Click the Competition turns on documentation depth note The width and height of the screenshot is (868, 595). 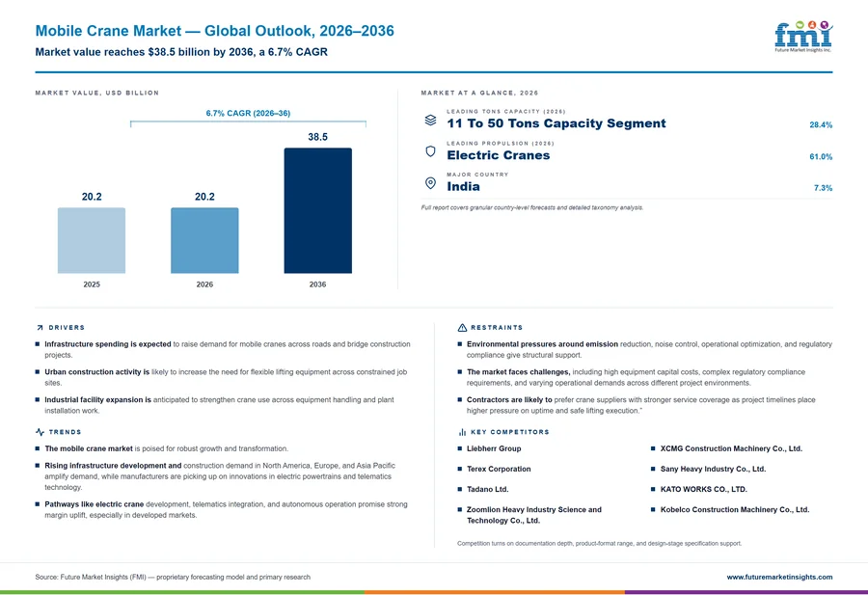click(600, 544)
